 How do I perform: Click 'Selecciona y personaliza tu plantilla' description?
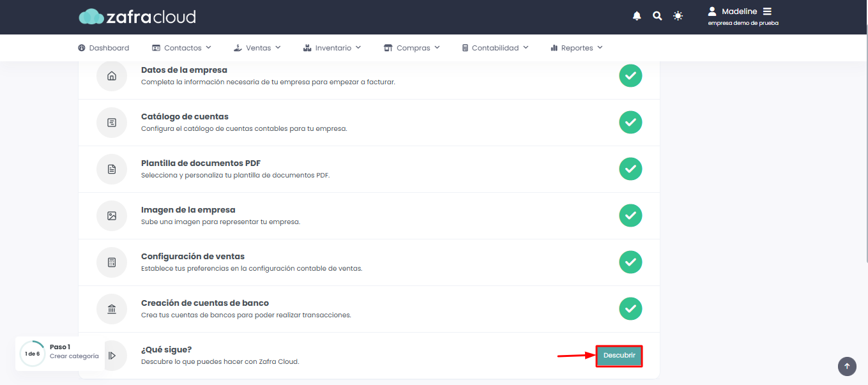click(x=235, y=176)
